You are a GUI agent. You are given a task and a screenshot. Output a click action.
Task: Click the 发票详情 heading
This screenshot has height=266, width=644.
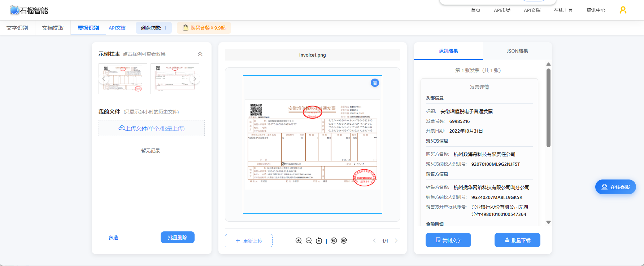pyautogui.click(x=479, y=87)
